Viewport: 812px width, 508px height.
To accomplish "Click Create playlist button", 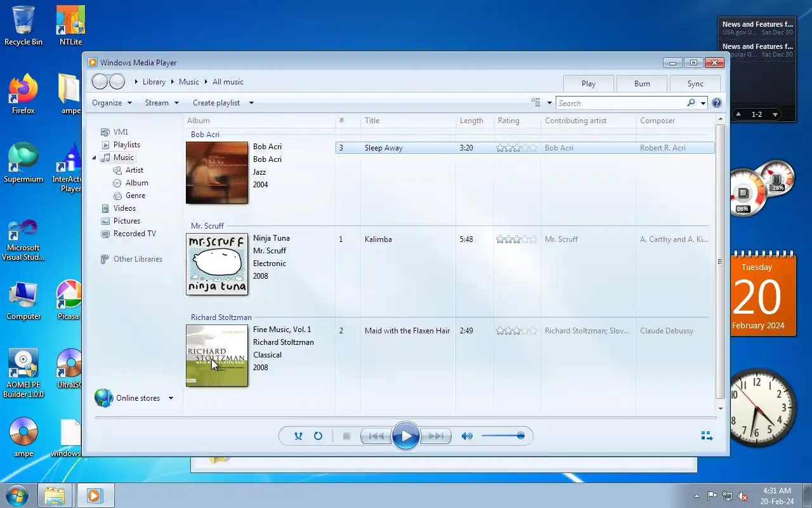I will click(x=216, y=103).
